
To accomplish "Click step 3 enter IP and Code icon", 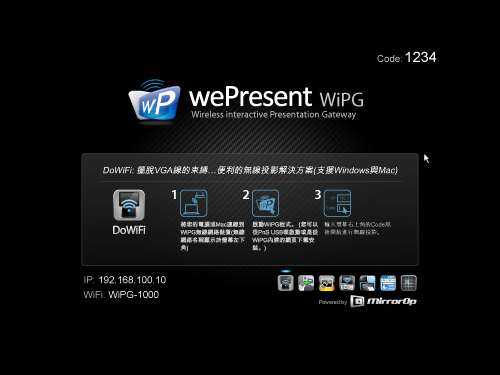I will point(337,203).
